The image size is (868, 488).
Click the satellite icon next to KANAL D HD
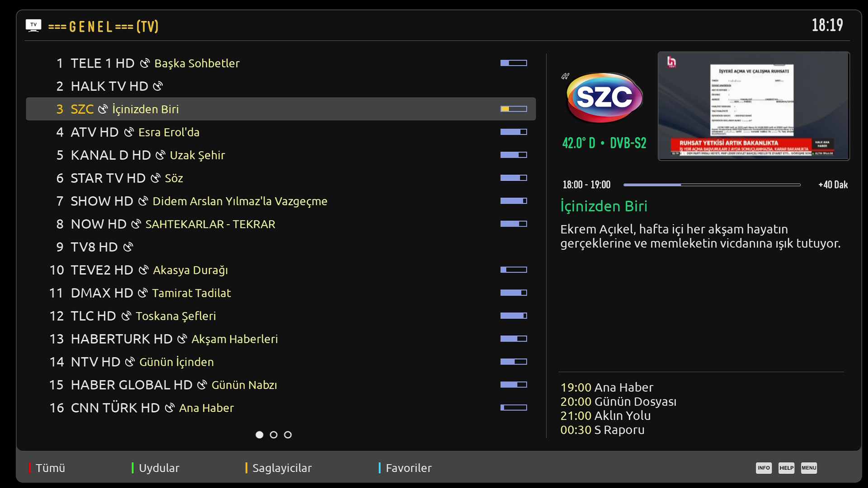(x=160, y=155)
